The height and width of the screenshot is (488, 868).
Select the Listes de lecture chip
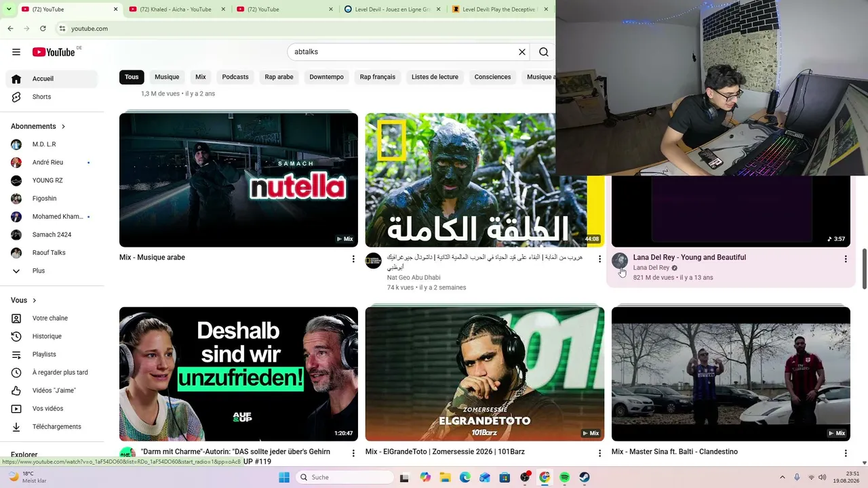435,77
